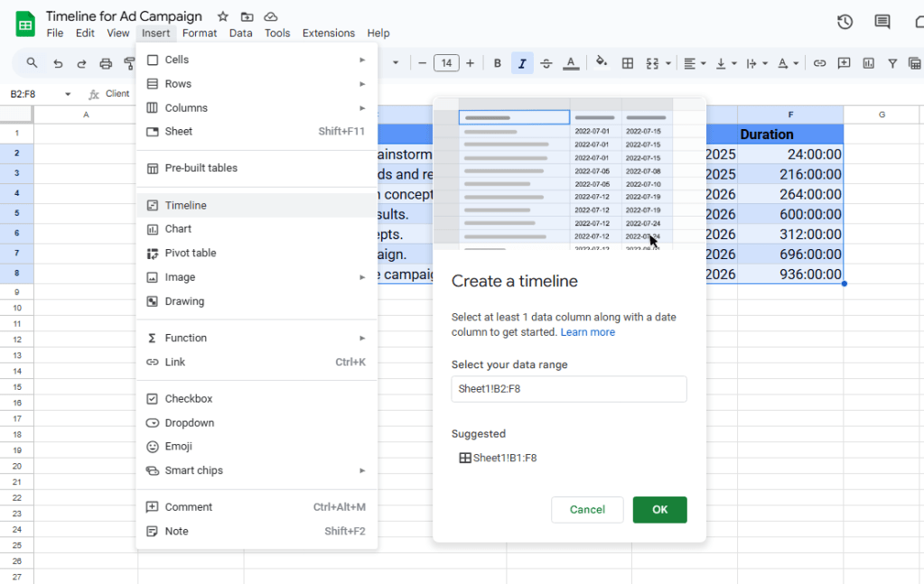Viewport: 924px width, 584px height.
Task: Click the fill color paint bucket
Action: click(602, 63)
